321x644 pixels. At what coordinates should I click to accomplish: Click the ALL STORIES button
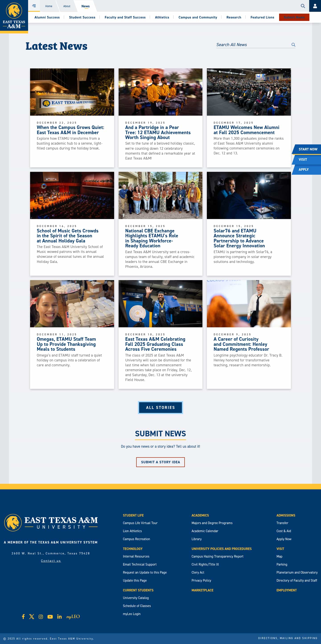click(x=160, y=408)
